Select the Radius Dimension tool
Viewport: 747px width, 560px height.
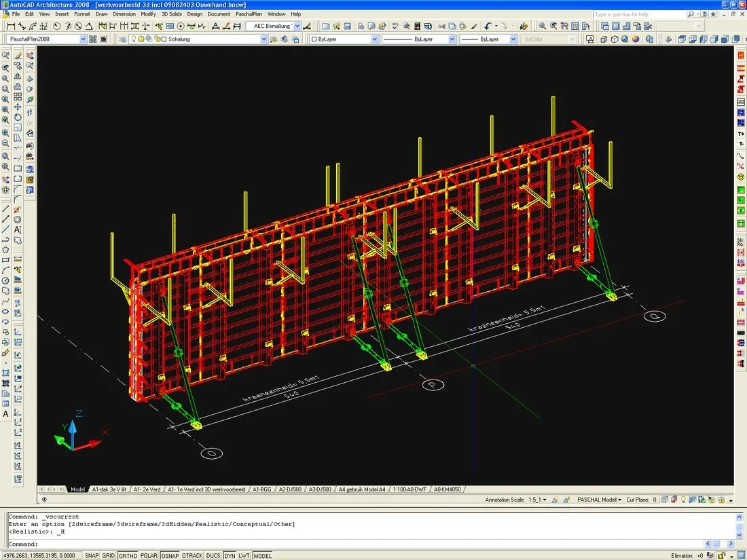(x=56, y=26)
